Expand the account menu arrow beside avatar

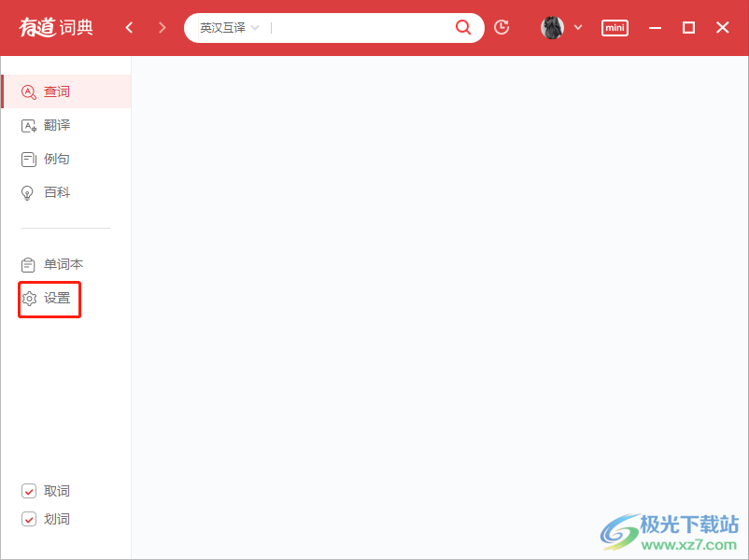click(x=578, y=27)
